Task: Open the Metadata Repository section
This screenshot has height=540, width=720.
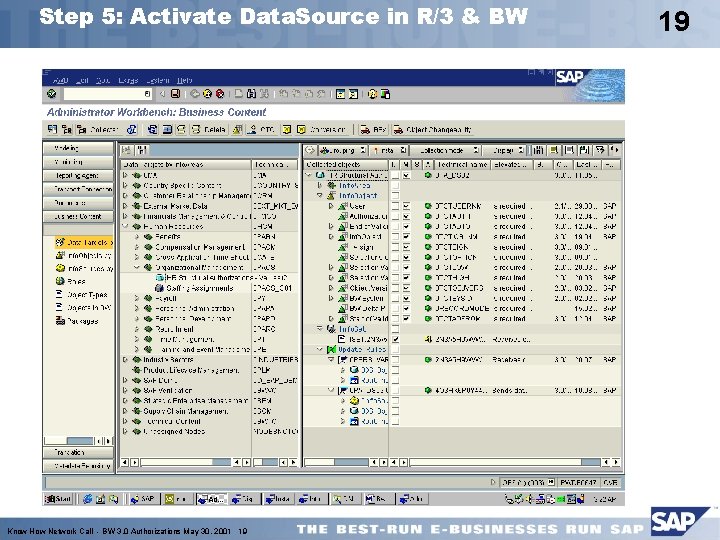Action: click(x=78, y=466)
